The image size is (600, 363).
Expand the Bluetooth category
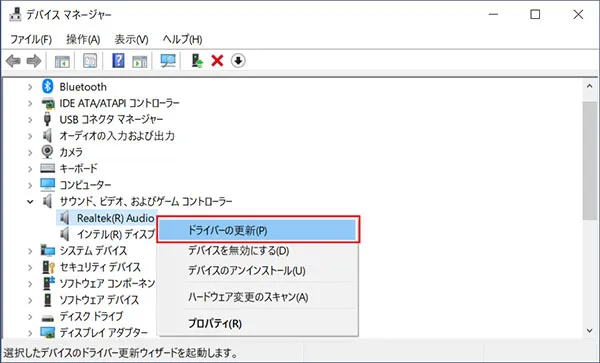[x=30, y=87]
